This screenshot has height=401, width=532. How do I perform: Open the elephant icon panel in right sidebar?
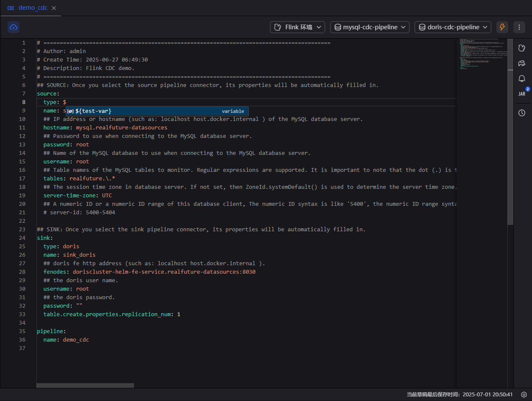tap(522, 63)
